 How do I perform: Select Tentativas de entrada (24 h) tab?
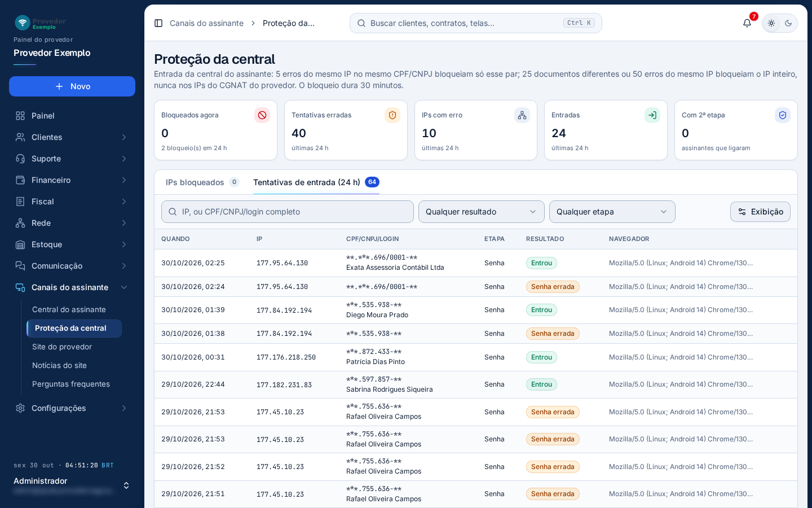click(x=316, y=182)
